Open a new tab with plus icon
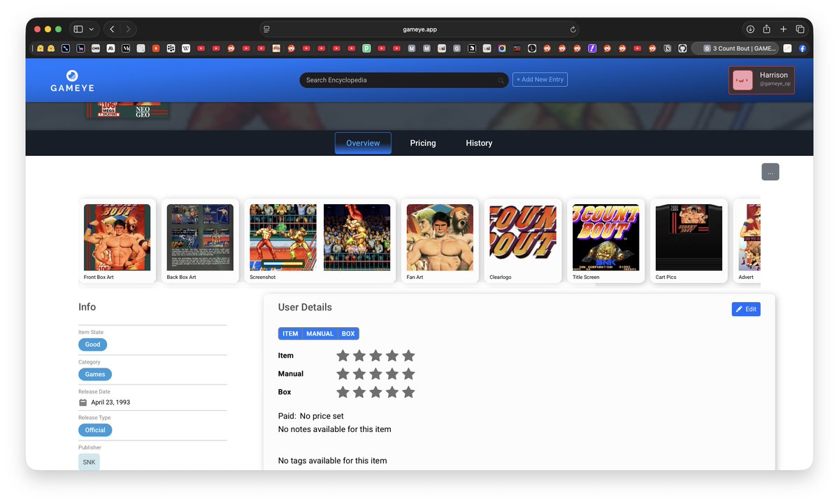 pyautogui.click(x=784, y=29)
